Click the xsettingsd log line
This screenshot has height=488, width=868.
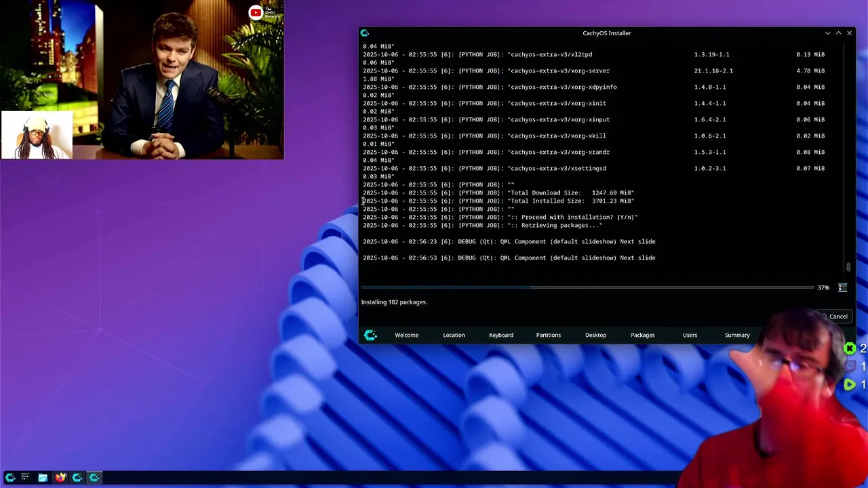point(593,168)
